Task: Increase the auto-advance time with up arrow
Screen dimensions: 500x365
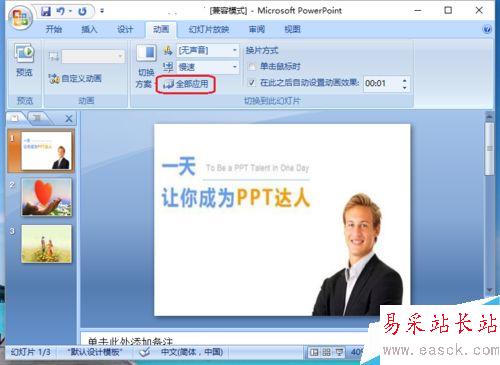Action: coord(404,80)
